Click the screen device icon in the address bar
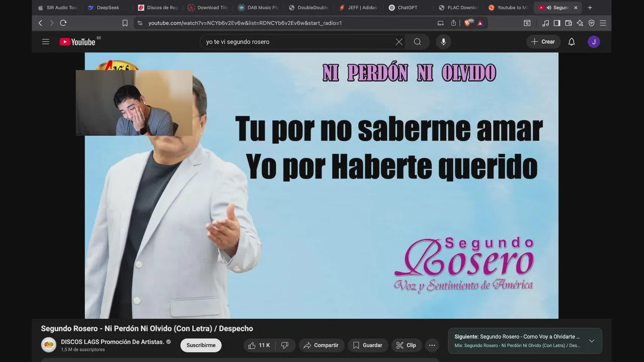The width and height of the screenshot is (644, 362). pyautogui.click(x=441, y=23)
